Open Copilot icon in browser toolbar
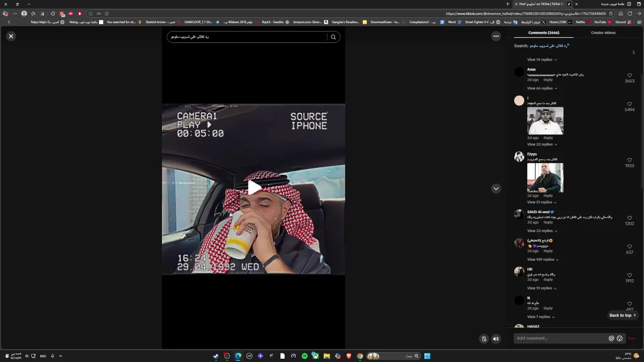This screenshot has height=362, width=644. coord(6,14)
